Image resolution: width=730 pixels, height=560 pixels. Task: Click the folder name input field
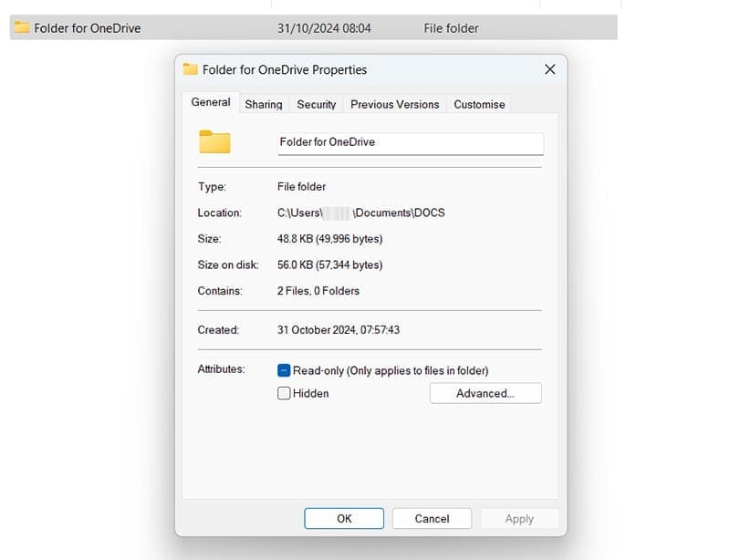click(x=411, y=143)
